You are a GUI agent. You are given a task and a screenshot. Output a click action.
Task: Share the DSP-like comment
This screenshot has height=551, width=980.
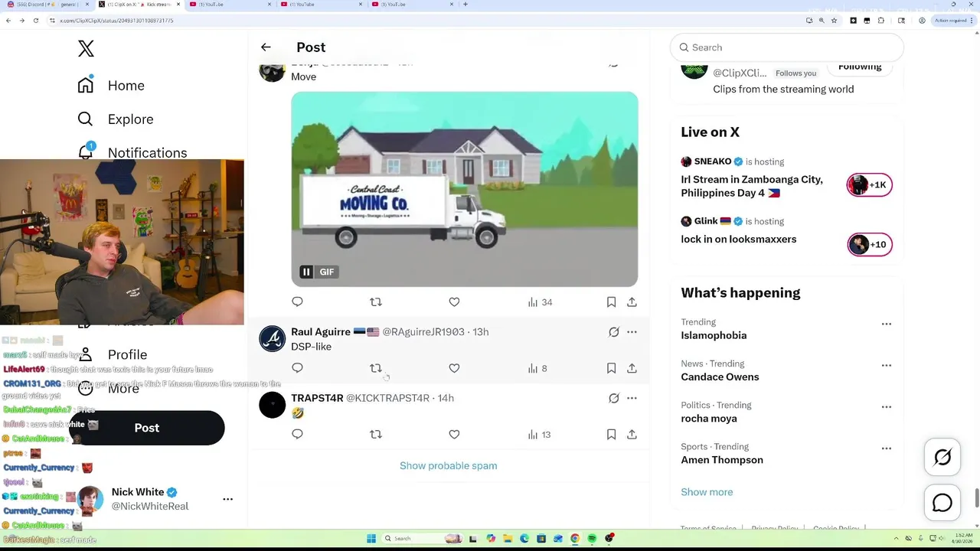632,368
